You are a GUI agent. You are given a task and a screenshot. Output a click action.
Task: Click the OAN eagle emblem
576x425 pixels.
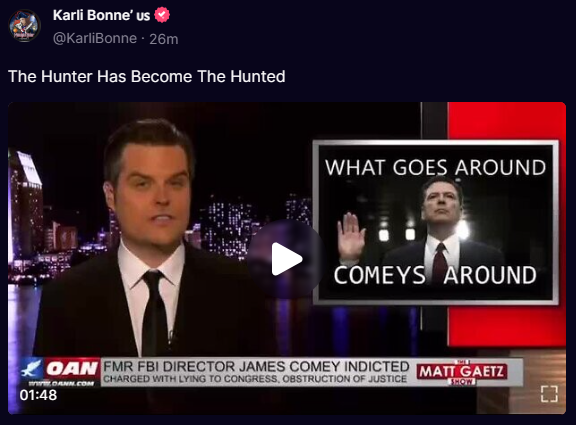(32, 368)
